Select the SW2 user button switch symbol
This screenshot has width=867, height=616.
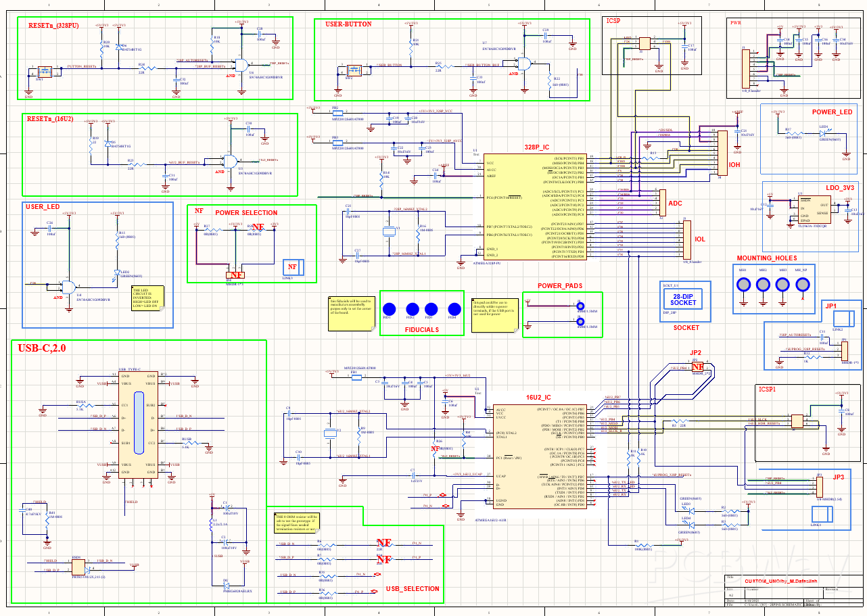(x=351, y=70)
